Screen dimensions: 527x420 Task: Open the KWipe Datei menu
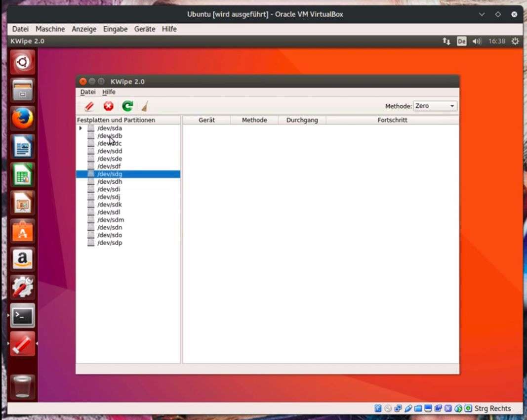88,92
